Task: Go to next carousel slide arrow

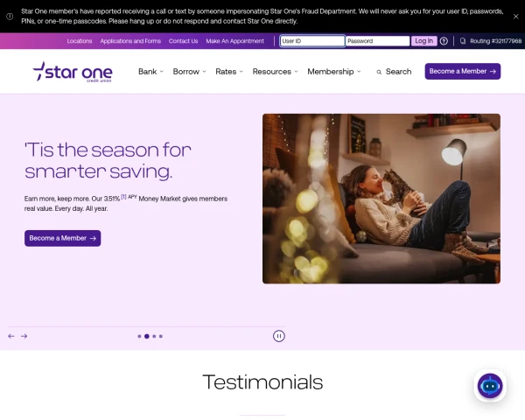Action: pos(24,336)
